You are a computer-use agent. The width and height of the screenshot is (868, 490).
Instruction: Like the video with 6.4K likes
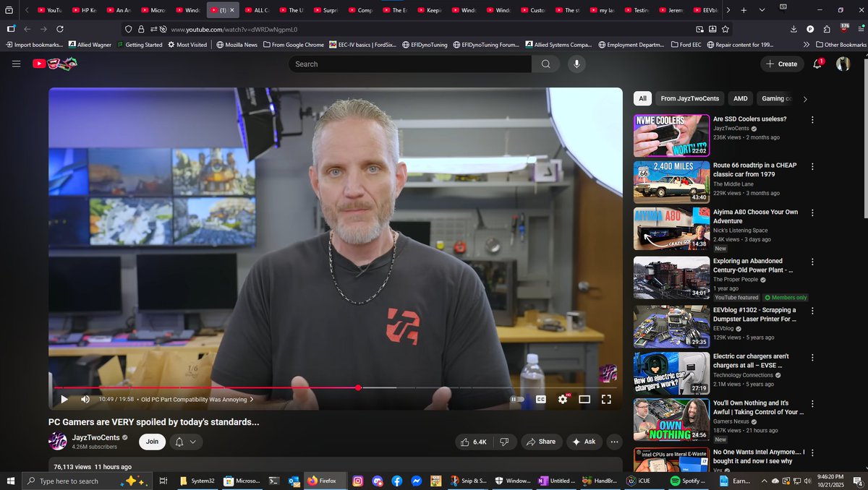[473, 442]
